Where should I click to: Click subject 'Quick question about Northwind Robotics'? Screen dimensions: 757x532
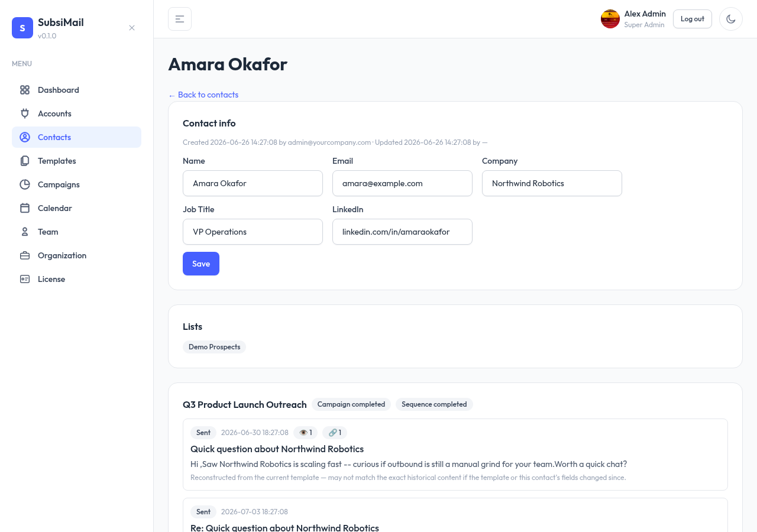tap(277, 449)
